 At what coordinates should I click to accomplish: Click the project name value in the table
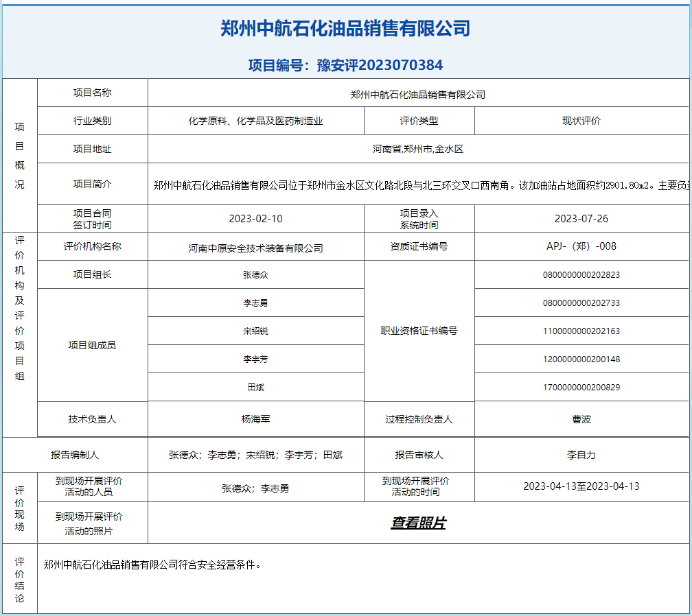[418, 95]
